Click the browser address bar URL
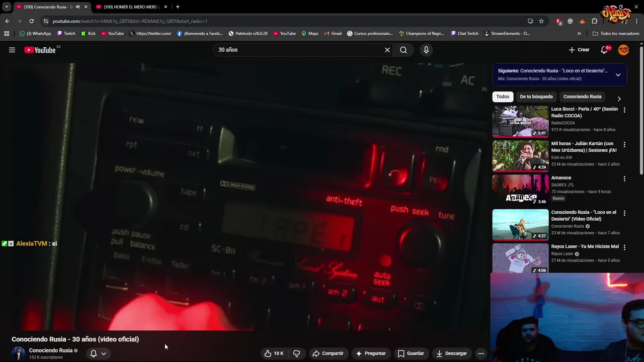This screenshot has height=362, width=644. pyautogui.click(x=130, y=21)
